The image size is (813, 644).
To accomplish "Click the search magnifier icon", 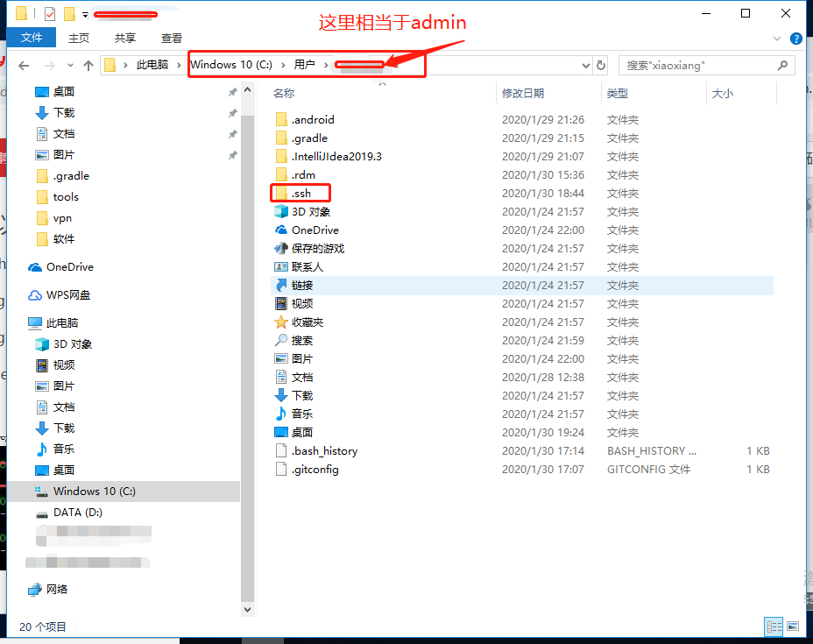I will pos(782,66).
